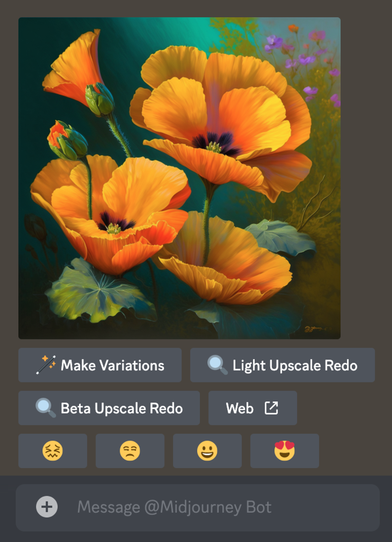Click the magnifier icon on Light Upscale Redo
The width and height of the screenshot is (392, 542).
click(217, 365)
